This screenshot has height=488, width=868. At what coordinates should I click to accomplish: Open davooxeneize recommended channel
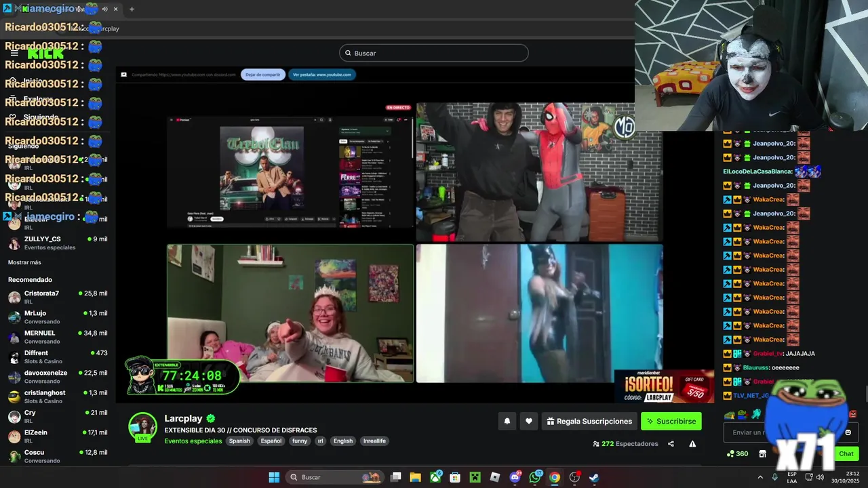pos(58,377)
